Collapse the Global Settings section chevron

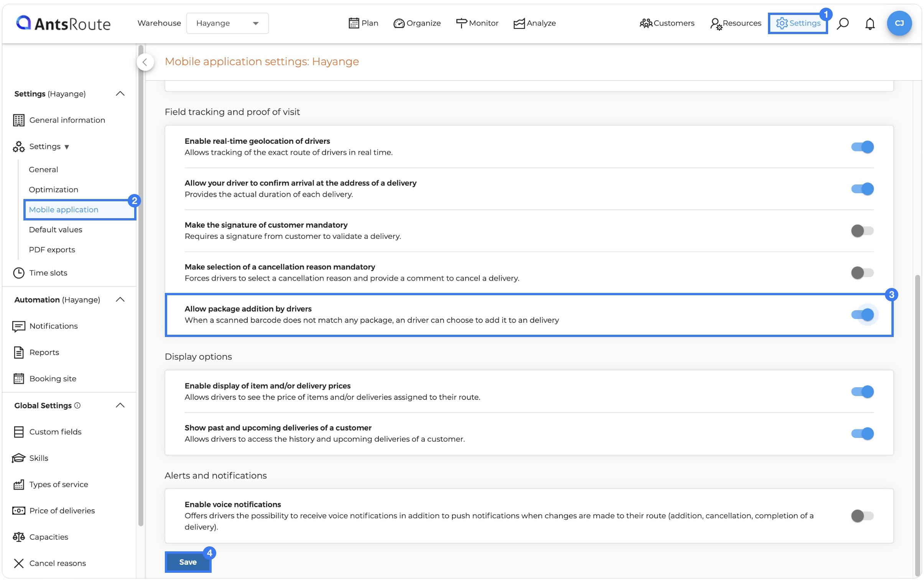tap(120, 406)
